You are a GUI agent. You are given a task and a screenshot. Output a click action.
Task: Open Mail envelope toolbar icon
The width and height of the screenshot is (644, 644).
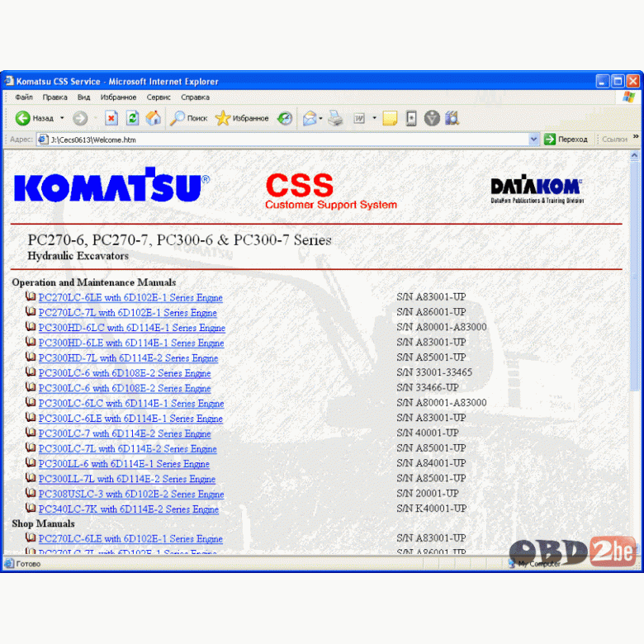point(310,118)
